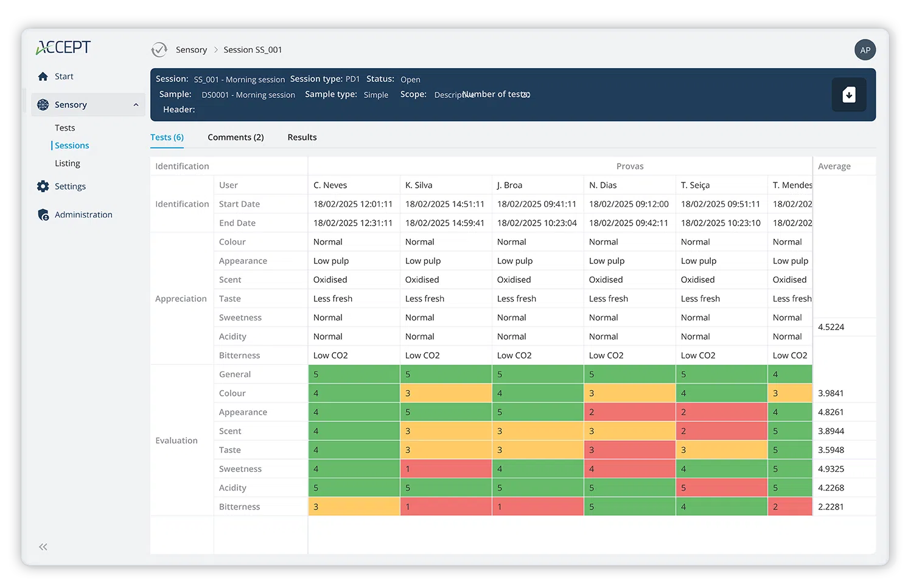Click session type value PD1

coord(352,79)
